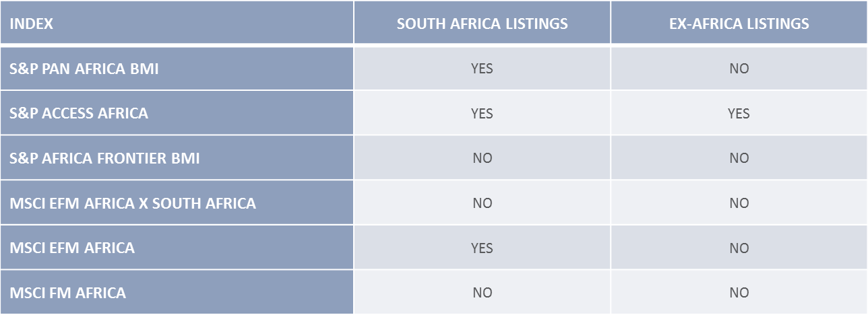The width and height of the screenshot is (868, 315).
Task: Select Ex-Africa NO for EFM Africa X South Africa
Action: [x=739, y=203]
